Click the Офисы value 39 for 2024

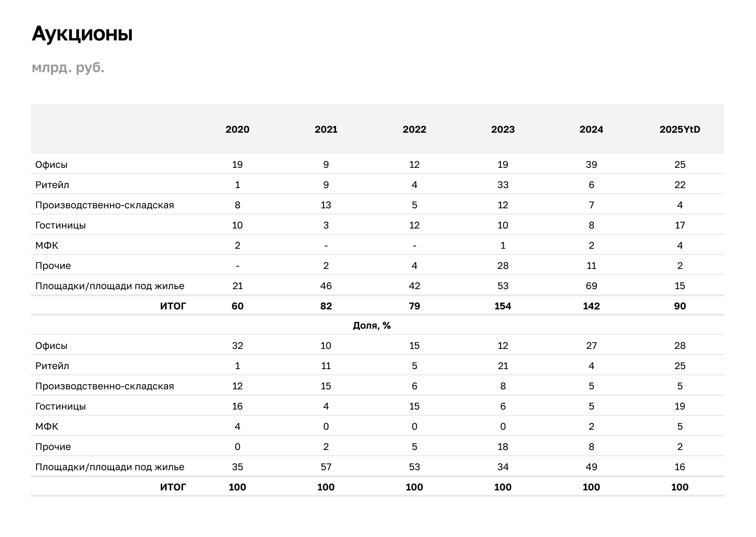591,165
